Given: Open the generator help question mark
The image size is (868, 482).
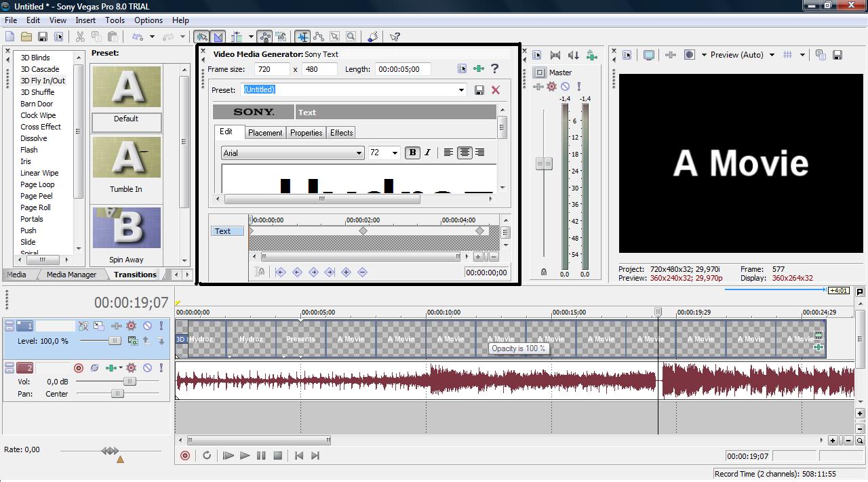Looking at the screenshot, I should pos(495,68).
